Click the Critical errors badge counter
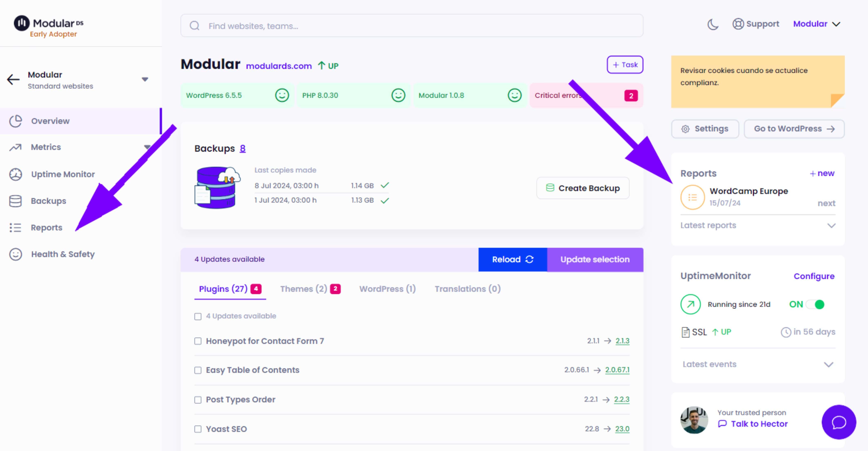Image resolution: width=868 pixels, height=451 pixels. point(630,95)
